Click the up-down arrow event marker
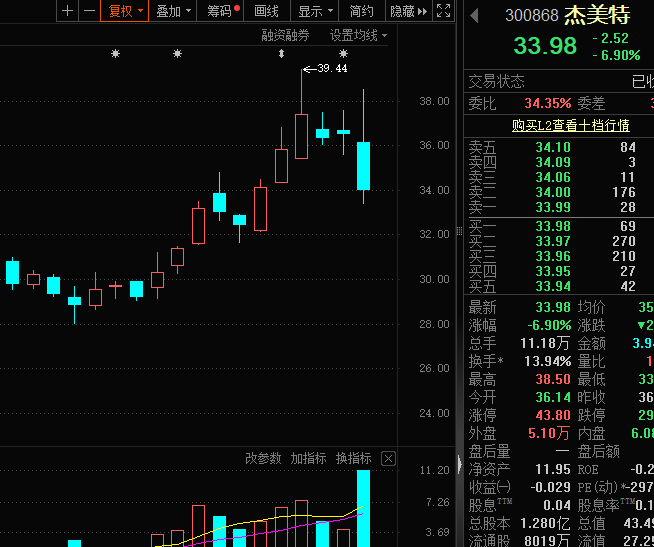Screen dimensions: 654x547 pyautogui.click(x=282, y=53)
